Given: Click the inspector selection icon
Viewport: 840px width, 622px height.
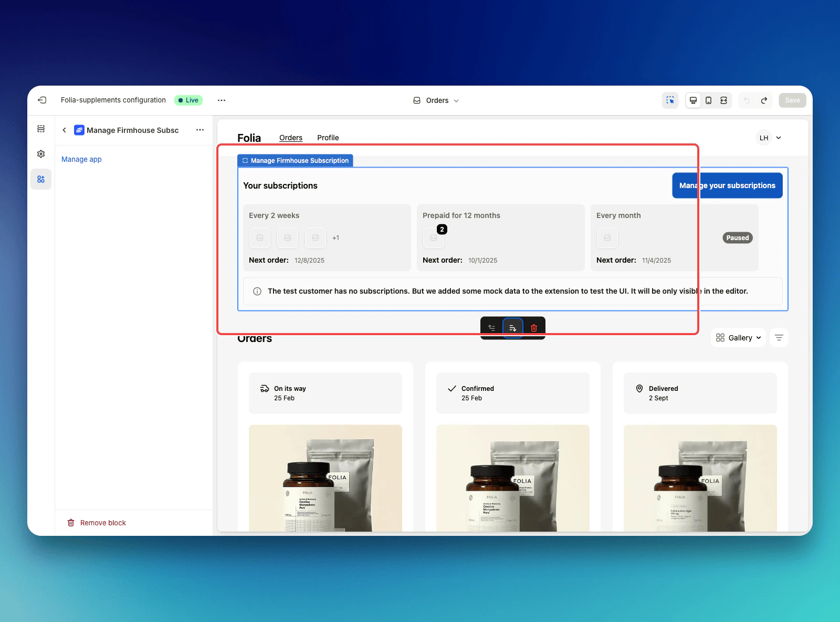Looking at the screenshot, I should point(670,100).
